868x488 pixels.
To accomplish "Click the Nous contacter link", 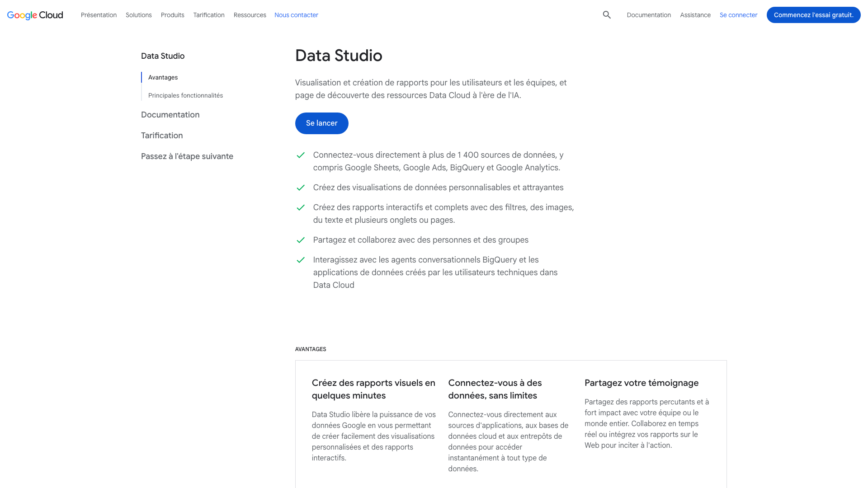I will tap(296, 15).
